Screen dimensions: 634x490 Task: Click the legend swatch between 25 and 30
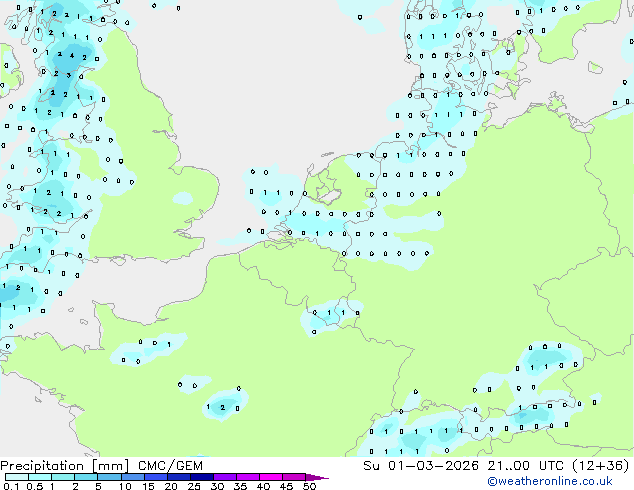point(201,477)
